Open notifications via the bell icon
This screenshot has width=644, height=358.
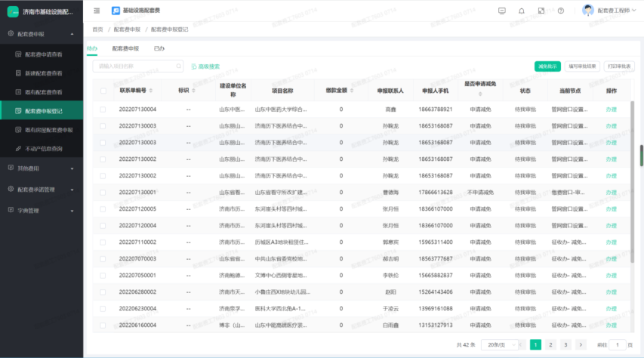pyautogui.click(x=522, y=11)
